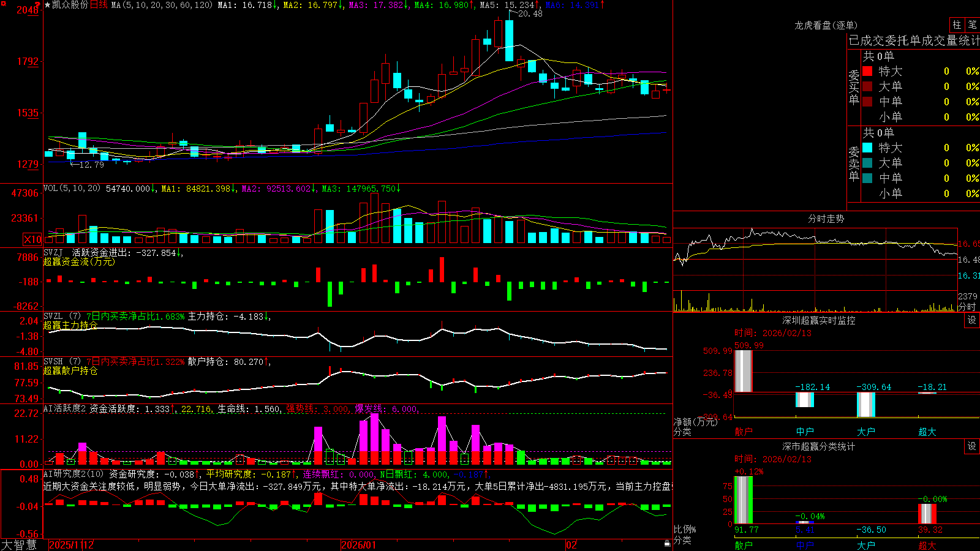Screen dimensions: 980x551
Task: Click the X10 volume scale box
Action: click(32, 239)
